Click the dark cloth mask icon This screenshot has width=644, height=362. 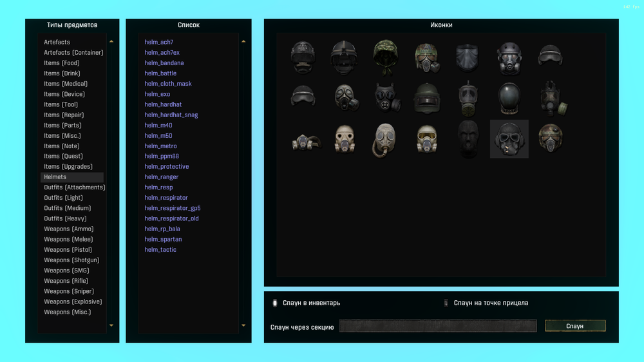[468, 57]
